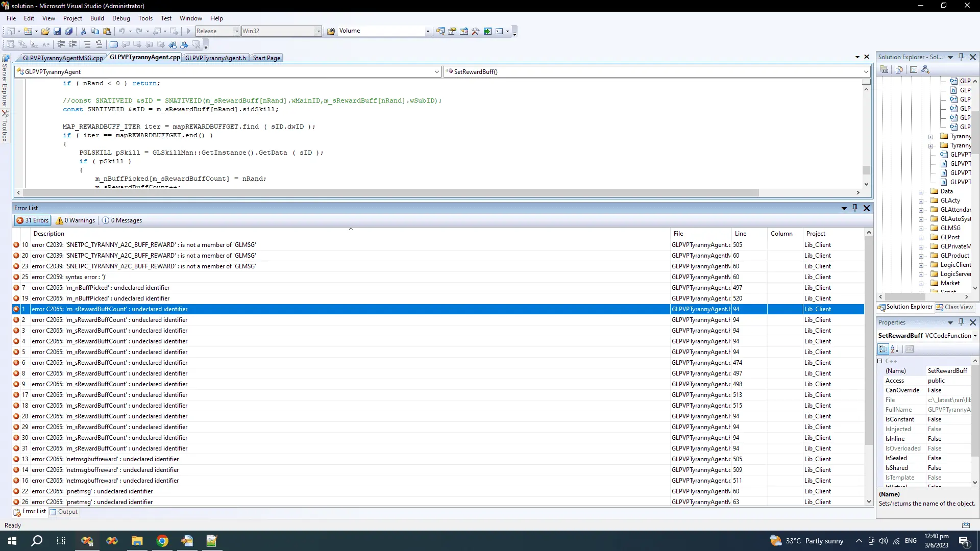The height and width of the screenshot is (551, 980).
Task: Open the Win32 platform dropdown
Action: [318, 31]
